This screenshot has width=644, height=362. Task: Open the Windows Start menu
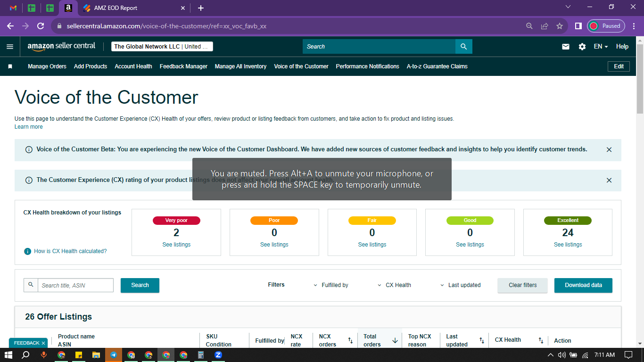(x=8, y=355)
